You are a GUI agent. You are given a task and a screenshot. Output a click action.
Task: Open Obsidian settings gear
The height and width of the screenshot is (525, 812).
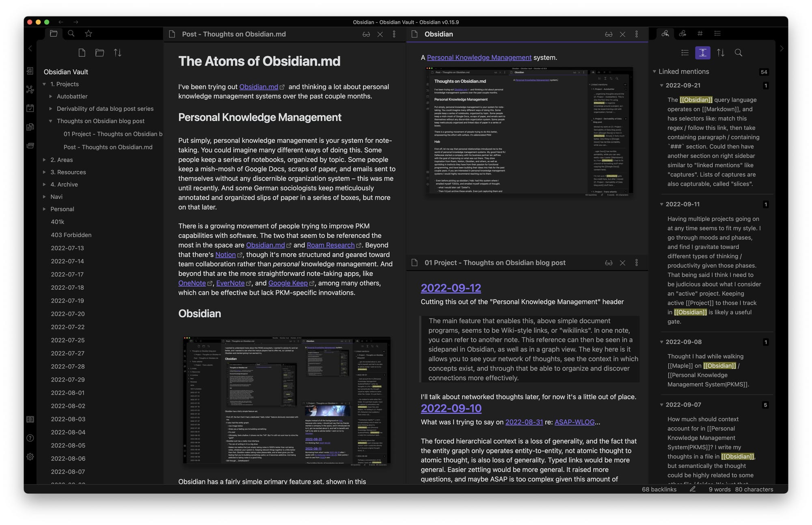pos(30,457)
